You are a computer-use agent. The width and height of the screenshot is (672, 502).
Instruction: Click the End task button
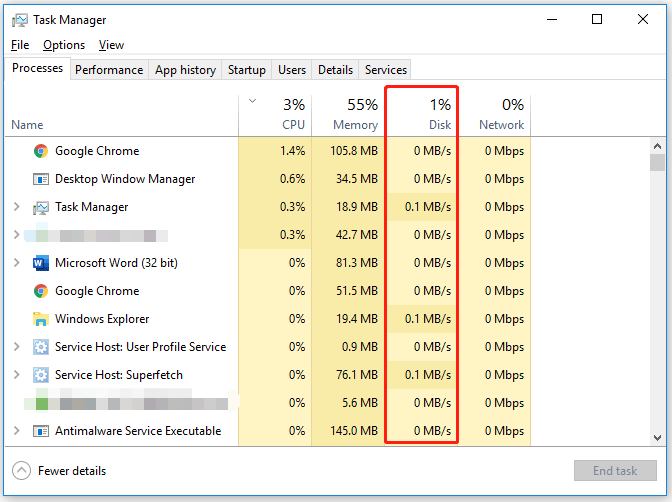(x=615, y=471)
